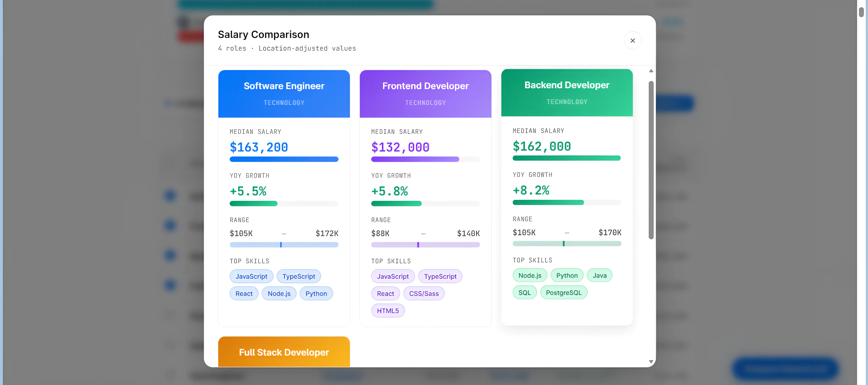Click the $88K range minimum
The image size is (868, 385).
pos(380,233)
